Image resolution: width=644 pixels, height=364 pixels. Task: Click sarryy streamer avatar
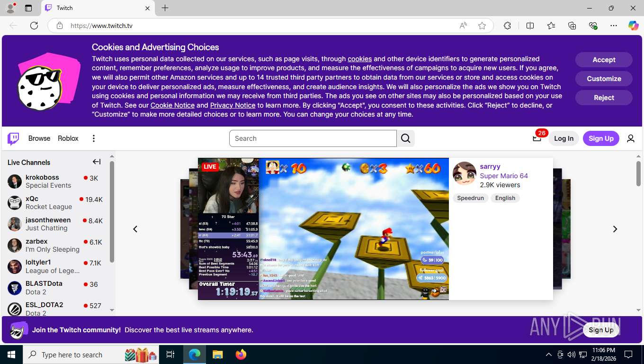pyautogui.click(x=464, y=173)
